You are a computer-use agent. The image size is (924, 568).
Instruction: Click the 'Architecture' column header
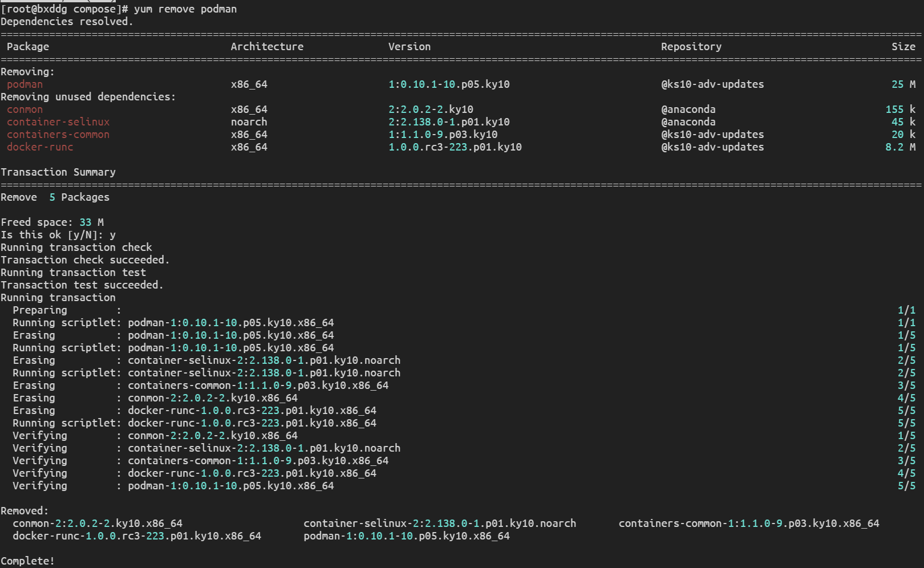tap(267, 47)
